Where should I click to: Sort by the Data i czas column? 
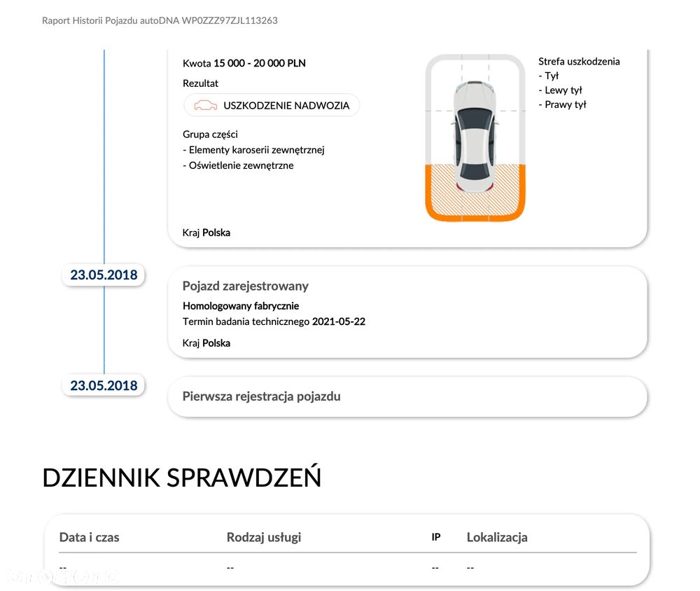(89, 537)
